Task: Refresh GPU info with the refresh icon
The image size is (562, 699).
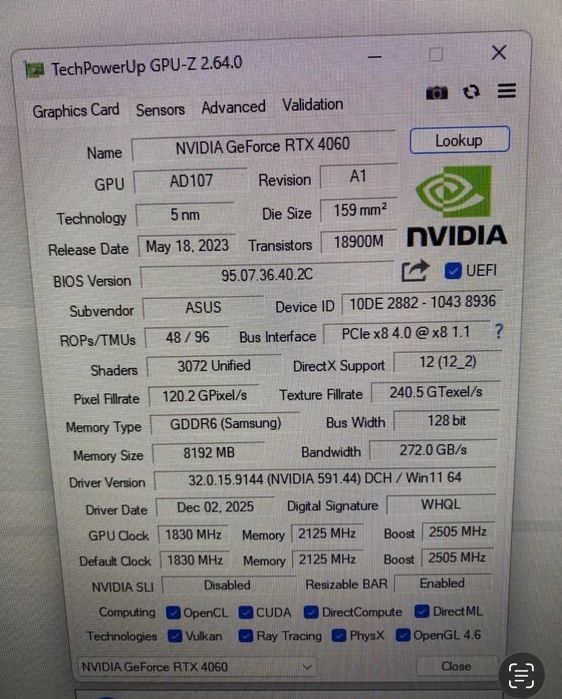Action: coord(471,92)
